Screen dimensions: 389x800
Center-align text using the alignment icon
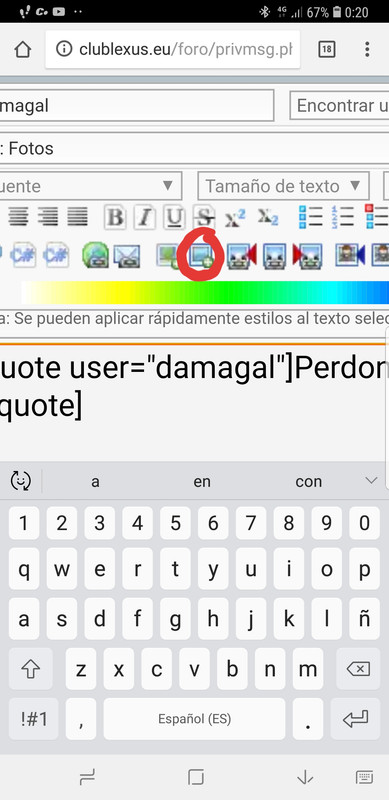click(x=18, y=217)
